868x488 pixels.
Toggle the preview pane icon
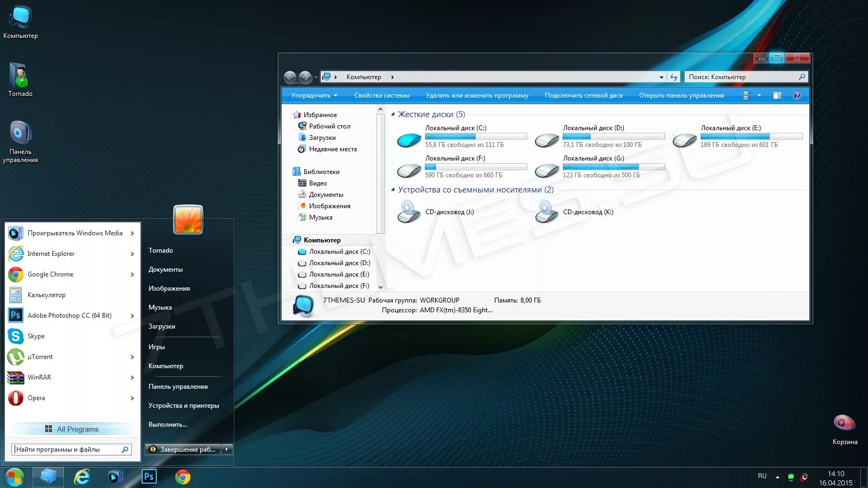coord(777,95)
